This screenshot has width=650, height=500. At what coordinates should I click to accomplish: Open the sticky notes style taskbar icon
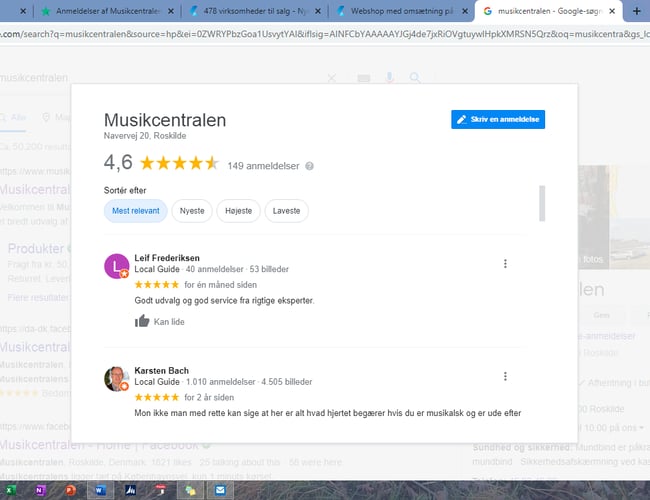coord(190,490)
